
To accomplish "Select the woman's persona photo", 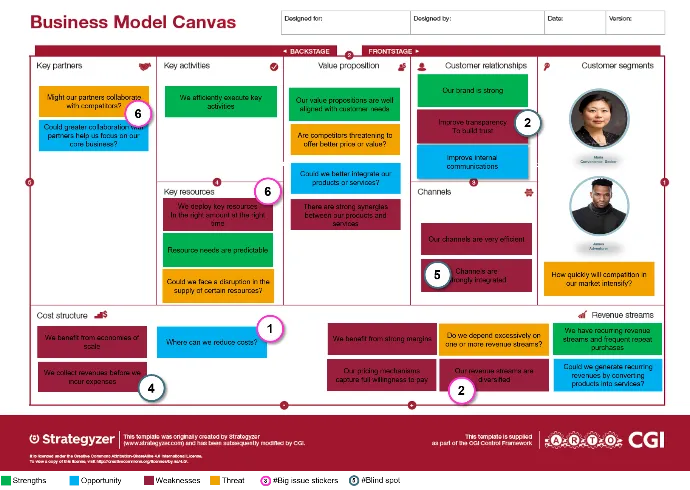I will (598, 122).
